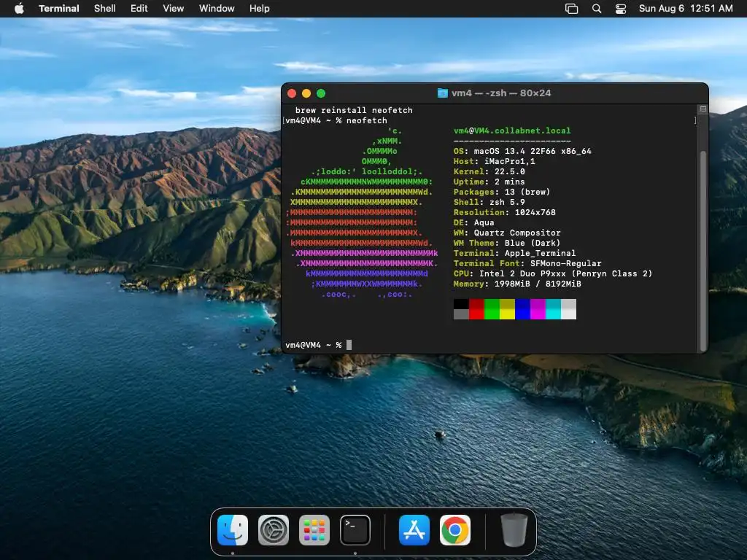Open the Terminal application menu
This screenshot has width=747, height=560.
click(x=59, y=8)
